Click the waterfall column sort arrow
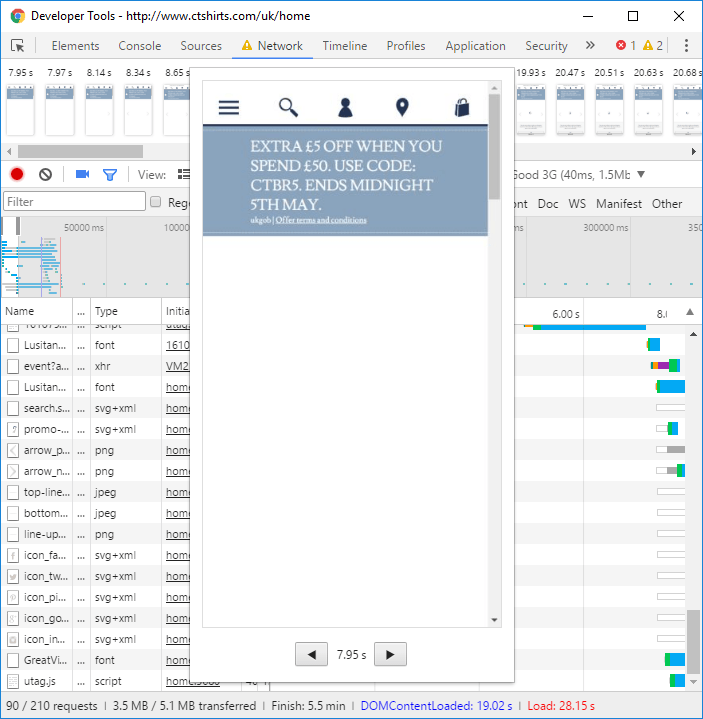Screen dimensions: 703x719 [x=689, y=313]
